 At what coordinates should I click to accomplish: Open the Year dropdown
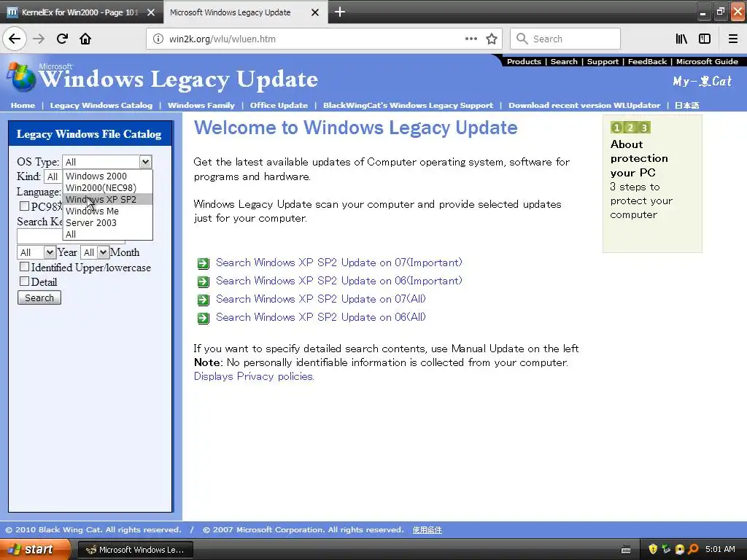click(36, 252)
